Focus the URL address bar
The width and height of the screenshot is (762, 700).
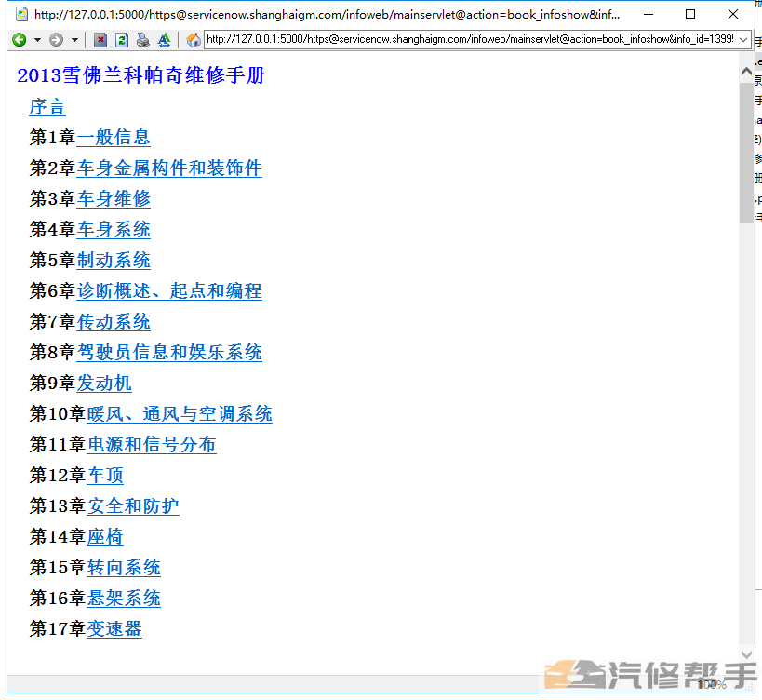[x=470, y=39]
